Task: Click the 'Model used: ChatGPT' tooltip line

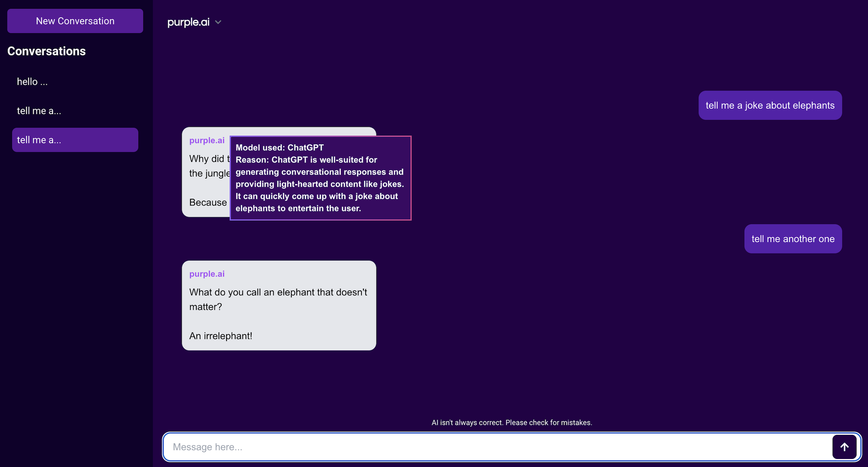Action: click(279, 147)
